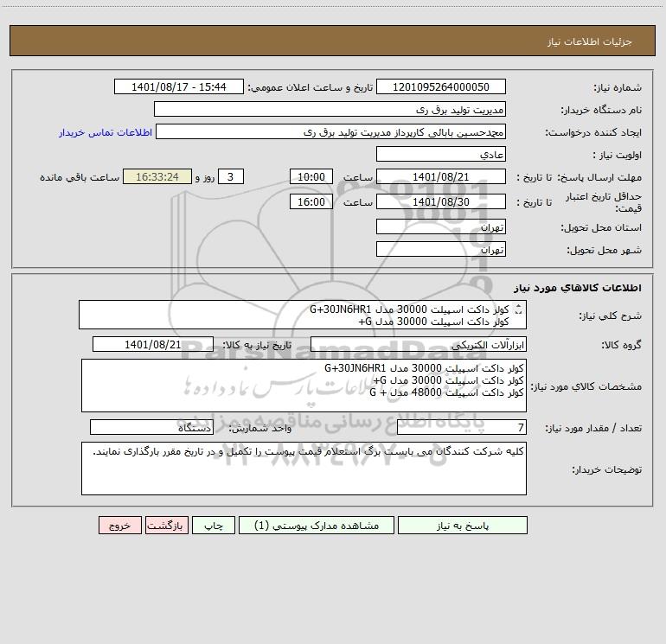
Task: Click the ساعت باقی مانده label
Action: pos(80,177)
